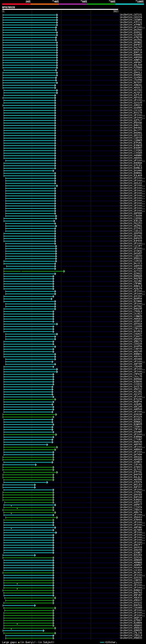Viewport: 146px width, 644px height.
Task: Click the red 20% identity scale segment
Action: point(16,4)
